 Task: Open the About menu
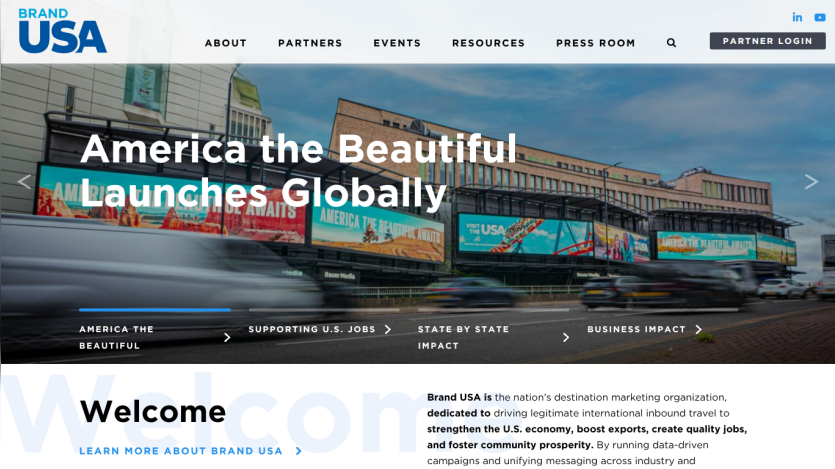(226, 43)
